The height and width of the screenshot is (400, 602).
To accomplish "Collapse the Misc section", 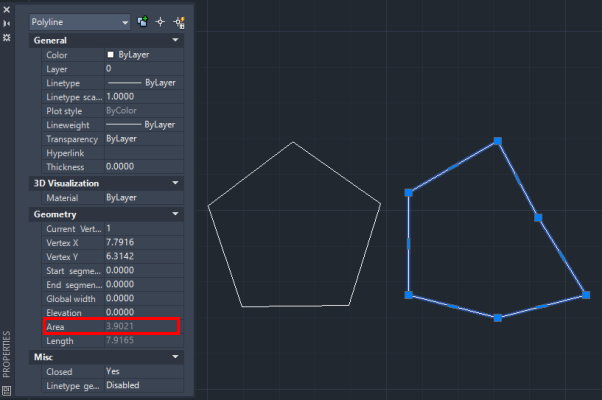I will tap(176, 356).
